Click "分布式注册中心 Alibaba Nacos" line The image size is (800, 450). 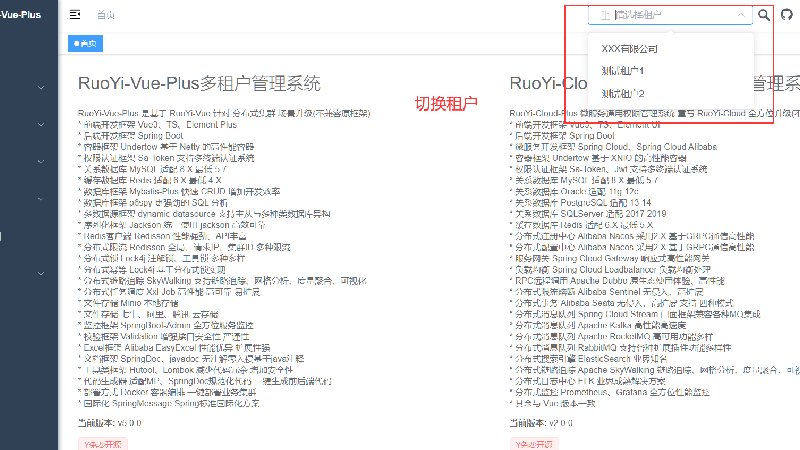point(632,236)
